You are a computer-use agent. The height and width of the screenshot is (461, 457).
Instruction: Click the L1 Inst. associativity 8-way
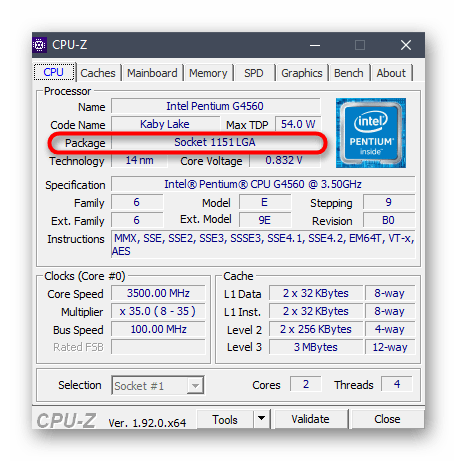pyautogui.click(x=390, y=311)
